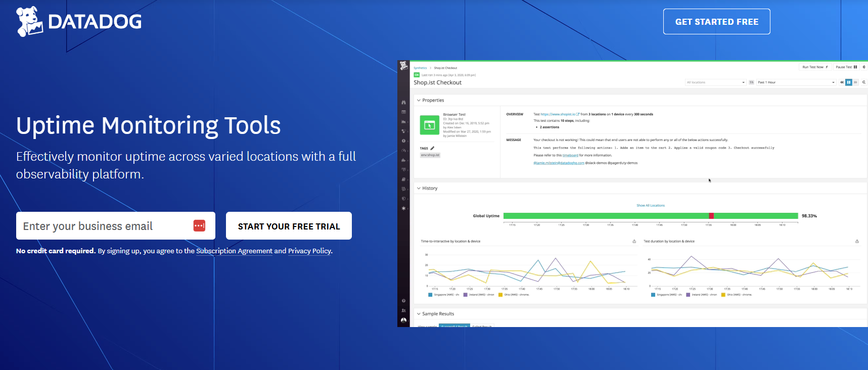Click the Synthetics breadcrumb link
The image size is (868, 370).
point(420,68)
